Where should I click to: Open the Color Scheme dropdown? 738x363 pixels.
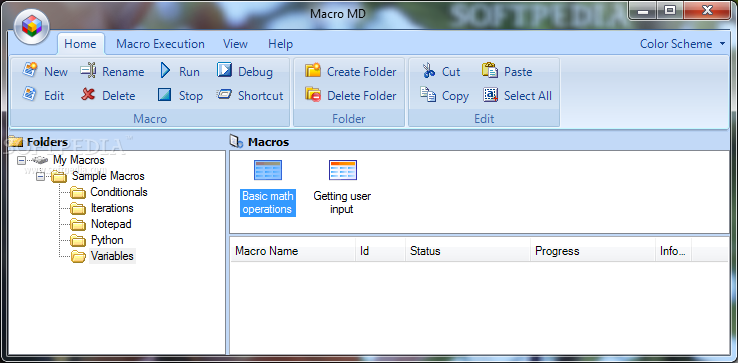click(682, 44)
